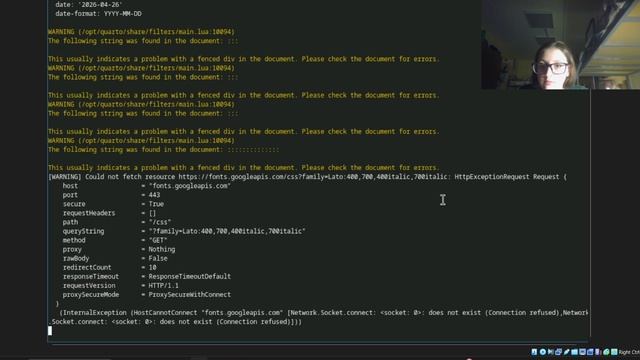Click the display settings indicator icon
The image size is (640, 360).
coord(582,352)
